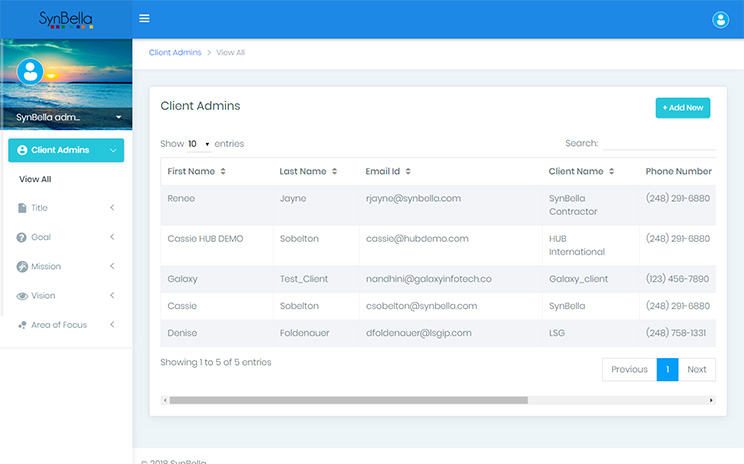Toggle the hamburger menu icon
Viewport: 744px width, 464px height.
tap(144, 19)
